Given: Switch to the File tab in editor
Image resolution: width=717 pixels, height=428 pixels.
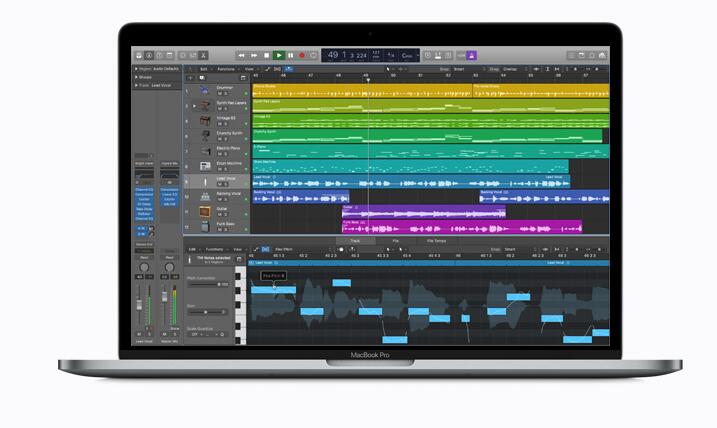Looking at the screenshot, I should 396,241.
